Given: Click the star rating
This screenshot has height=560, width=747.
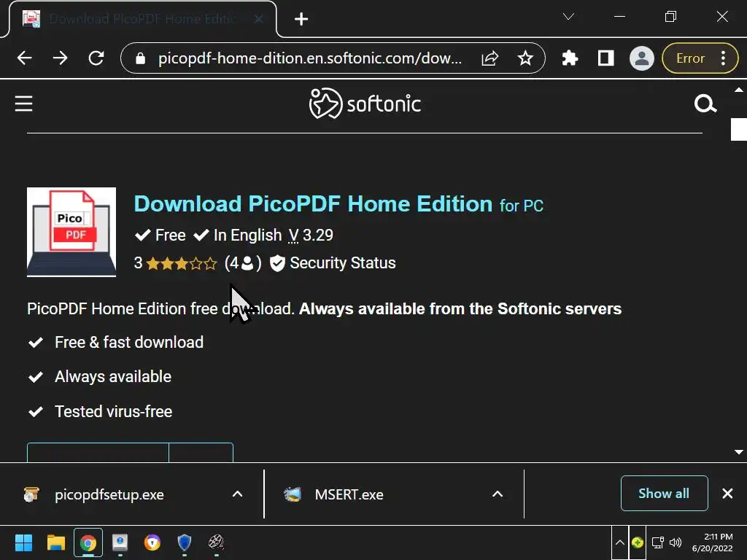Looking at the screenshot, I should [182, 263].
